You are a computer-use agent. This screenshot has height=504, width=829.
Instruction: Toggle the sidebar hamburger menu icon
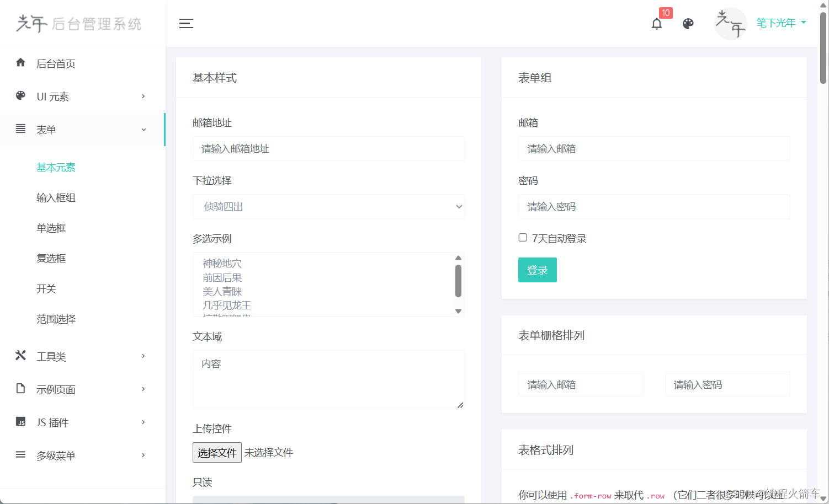[x=186, y=23]
